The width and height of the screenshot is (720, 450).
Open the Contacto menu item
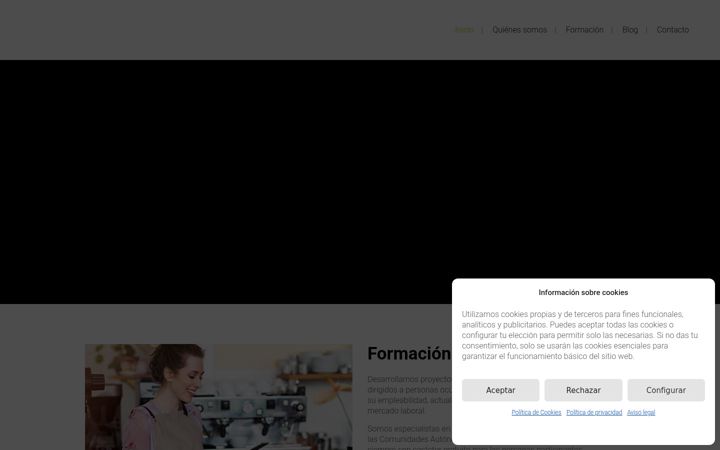672,30
